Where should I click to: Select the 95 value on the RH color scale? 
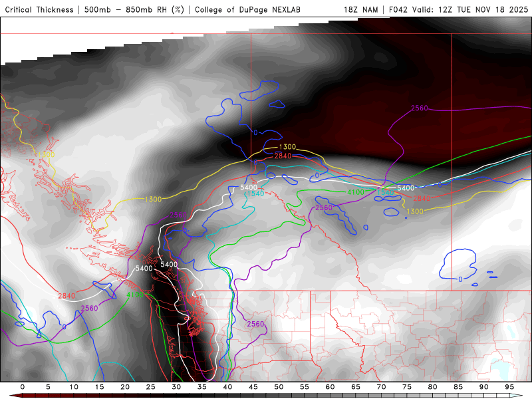pos(509,387)
